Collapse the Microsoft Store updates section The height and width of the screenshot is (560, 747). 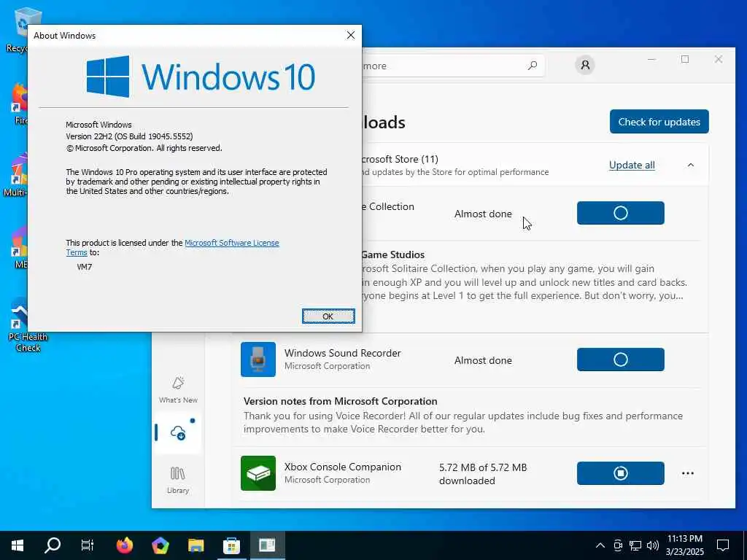[x=690, y=166]
